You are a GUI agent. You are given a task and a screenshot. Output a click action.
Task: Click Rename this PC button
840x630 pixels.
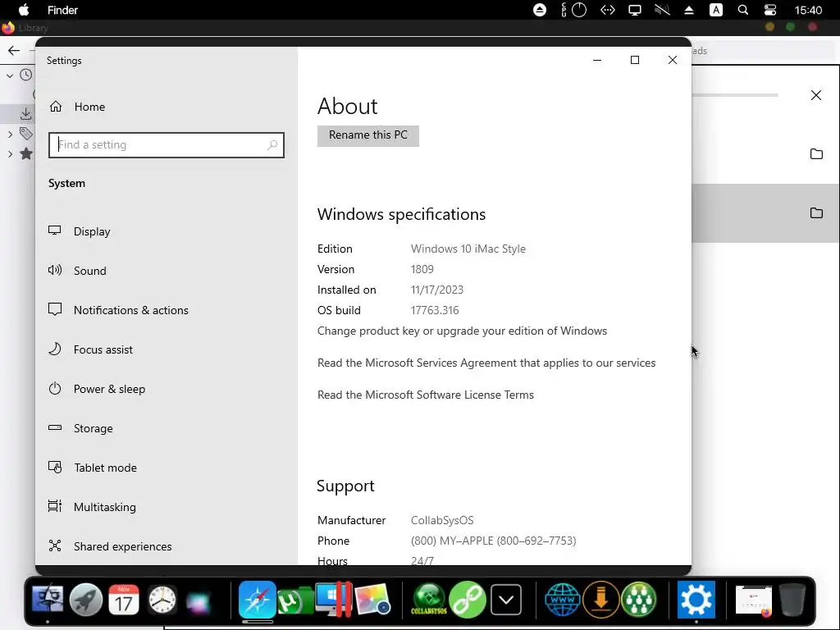[368, 135]
